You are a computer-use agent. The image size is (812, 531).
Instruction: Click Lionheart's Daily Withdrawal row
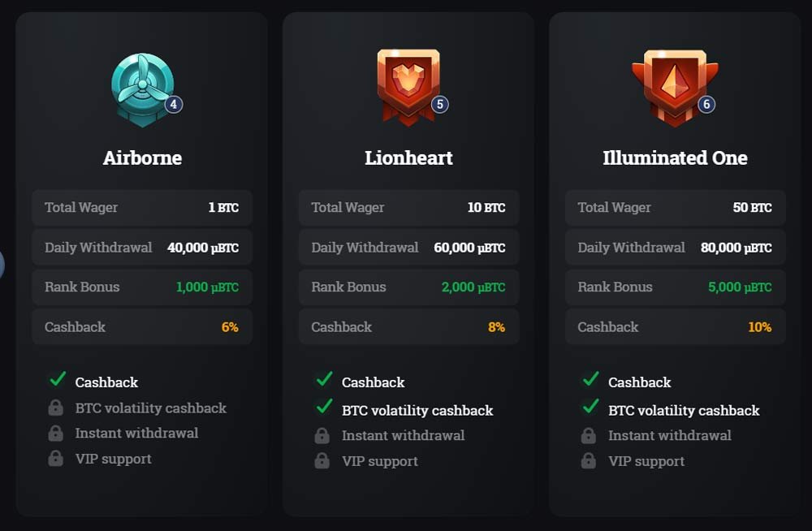click(x=408, y=247)
